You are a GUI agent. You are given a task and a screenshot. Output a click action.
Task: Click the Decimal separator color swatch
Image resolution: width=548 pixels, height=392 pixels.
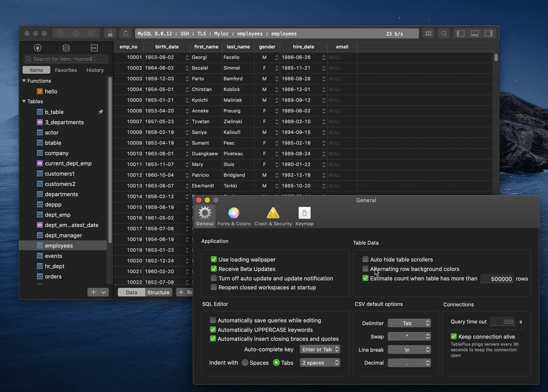pyautogui.click(x=409, y=362)
